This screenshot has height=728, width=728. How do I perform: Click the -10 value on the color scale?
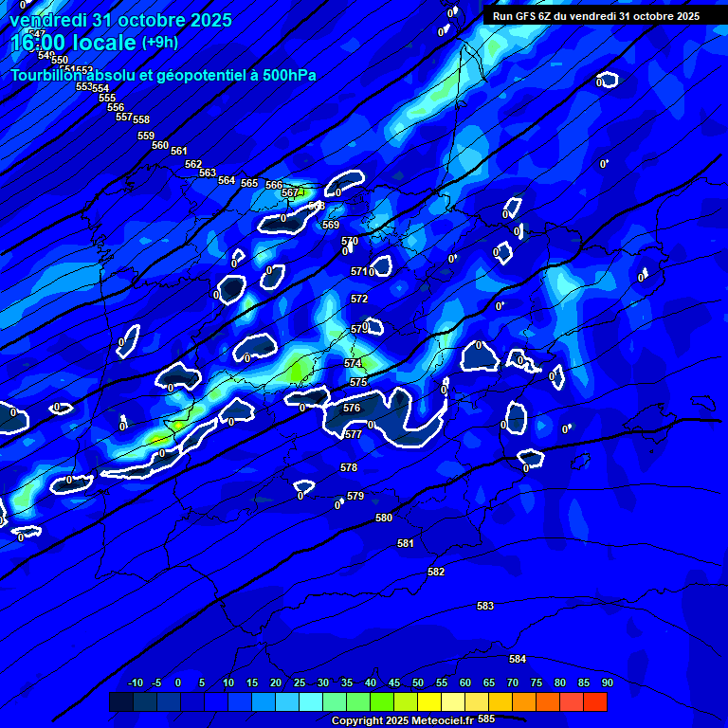pos(135,682)
